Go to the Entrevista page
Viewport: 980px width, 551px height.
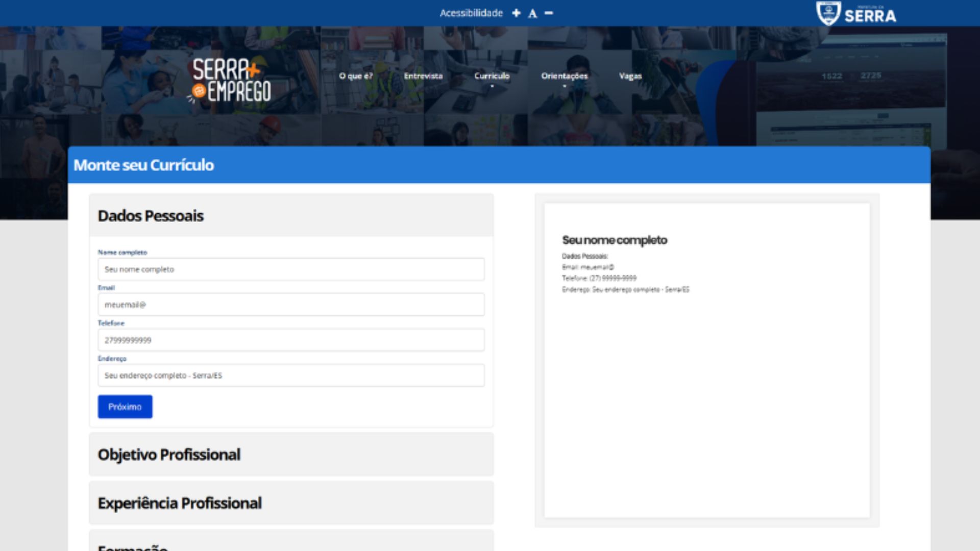click(423, 76)
